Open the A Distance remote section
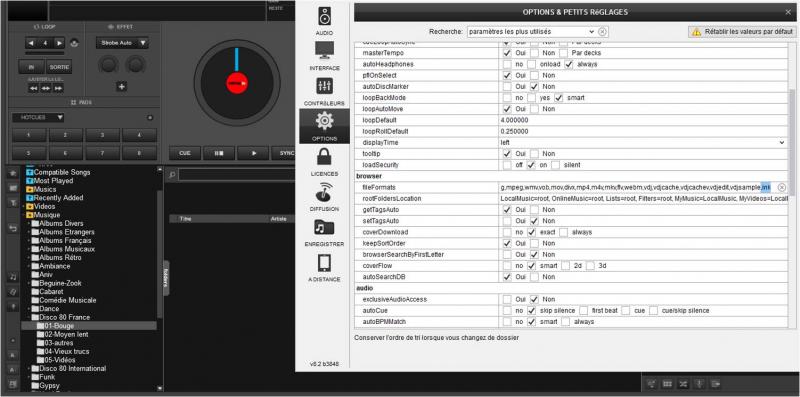 (x=324, y=267)
